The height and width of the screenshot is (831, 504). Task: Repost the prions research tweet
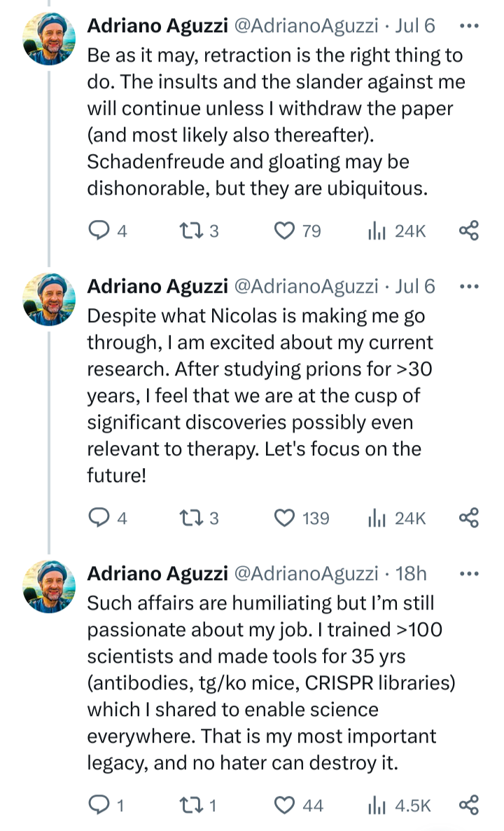point(190,518)
